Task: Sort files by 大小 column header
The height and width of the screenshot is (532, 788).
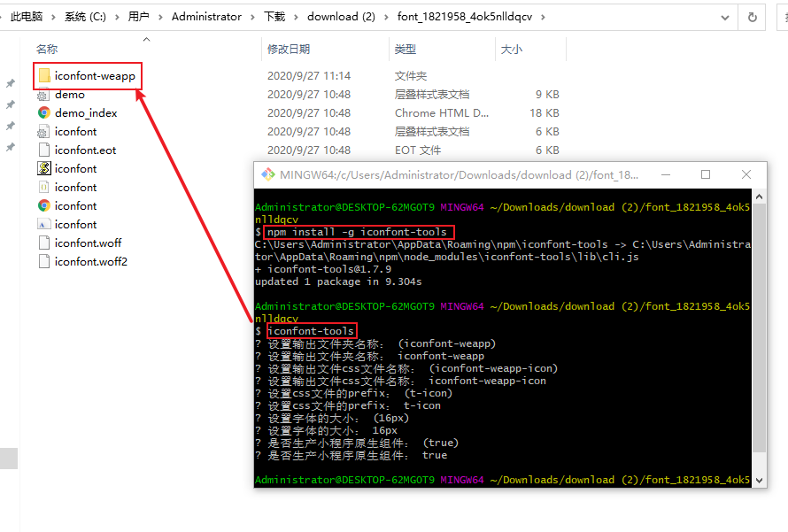Action: [x=512, y=50]
